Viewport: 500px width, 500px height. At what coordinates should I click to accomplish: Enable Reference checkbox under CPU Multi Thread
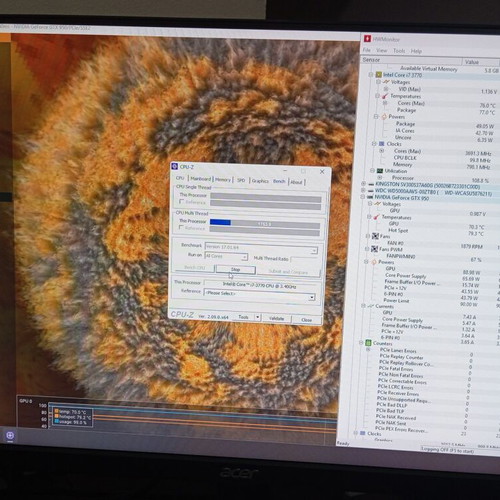(181, 227)
